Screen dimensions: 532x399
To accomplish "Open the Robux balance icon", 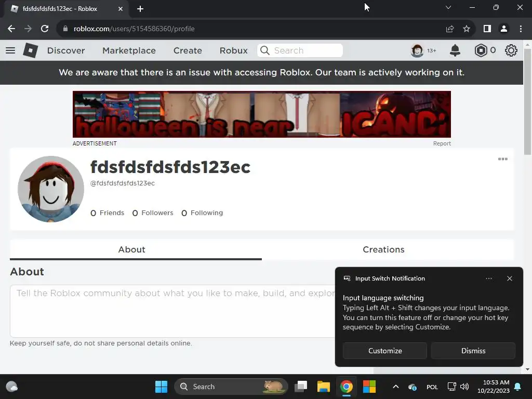I will pyautogui.click(x=481, y=50).
